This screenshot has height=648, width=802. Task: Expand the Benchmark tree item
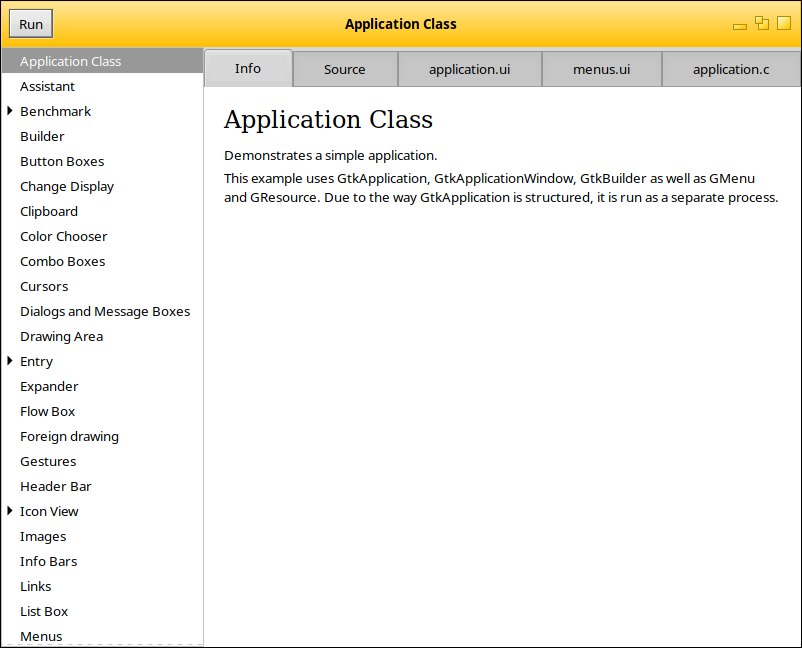[x=10, y=111]
